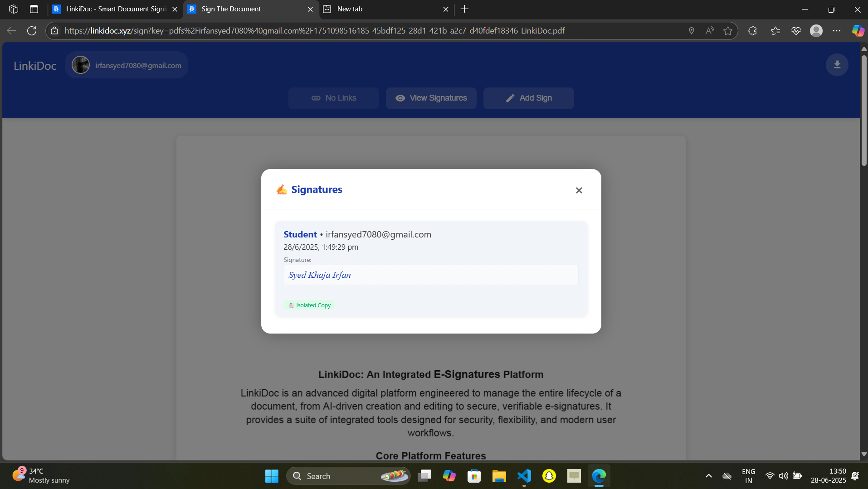
Task: Open Wi-Fi network settings
Action: pyautogui.click(x=770, y=476)
